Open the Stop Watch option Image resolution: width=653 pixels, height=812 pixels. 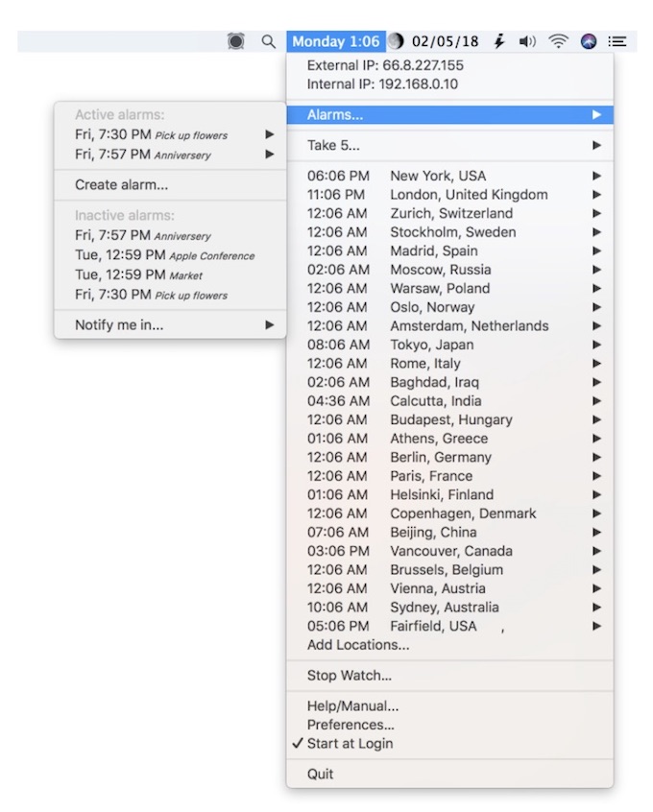coord(350,676)
